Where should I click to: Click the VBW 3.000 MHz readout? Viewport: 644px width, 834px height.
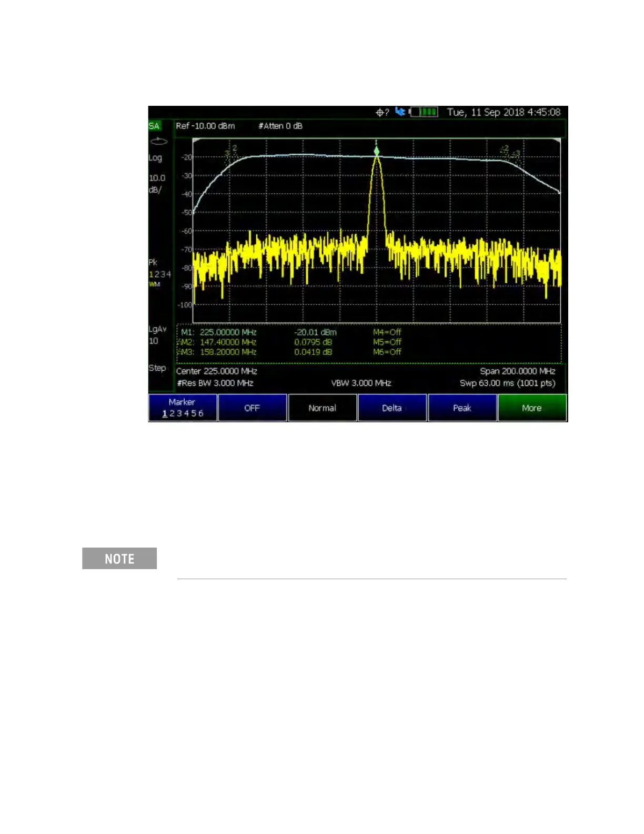pyautogui.click(x=361, y=383)
